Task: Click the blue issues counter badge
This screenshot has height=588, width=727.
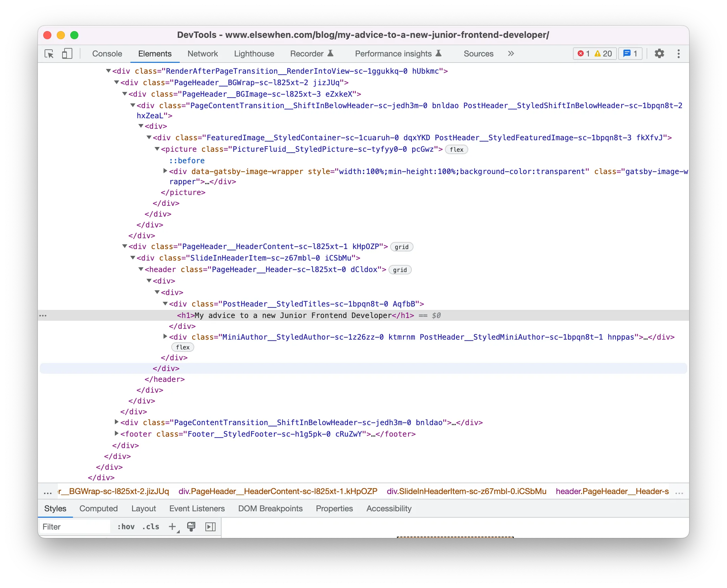Action: (630, 53)
